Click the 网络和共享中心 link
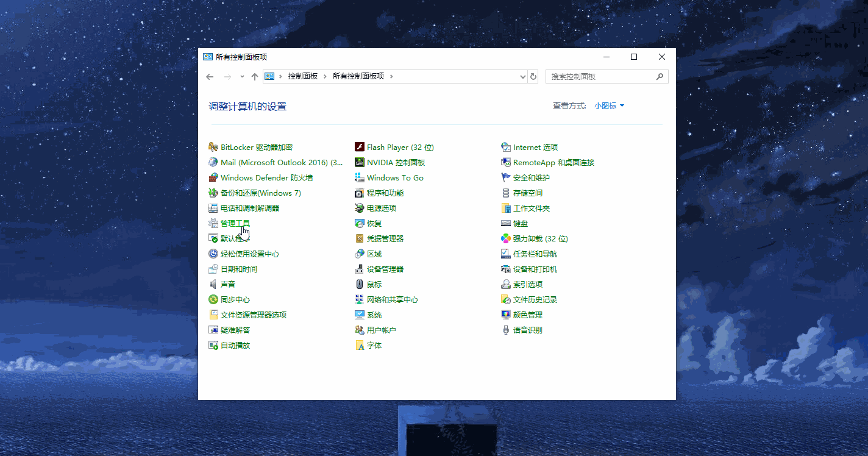868x456 pixels. tap(393, 299)
